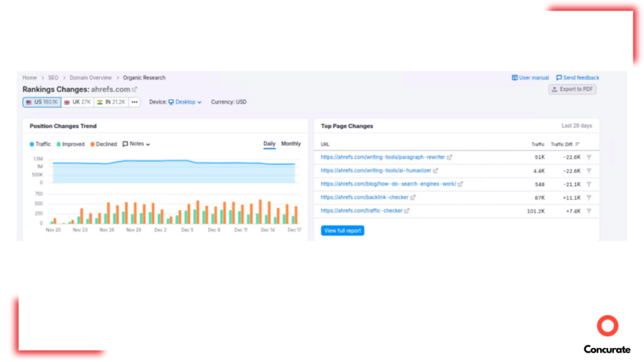Open more countries with the ellipsis button

[x=134, y=102]
